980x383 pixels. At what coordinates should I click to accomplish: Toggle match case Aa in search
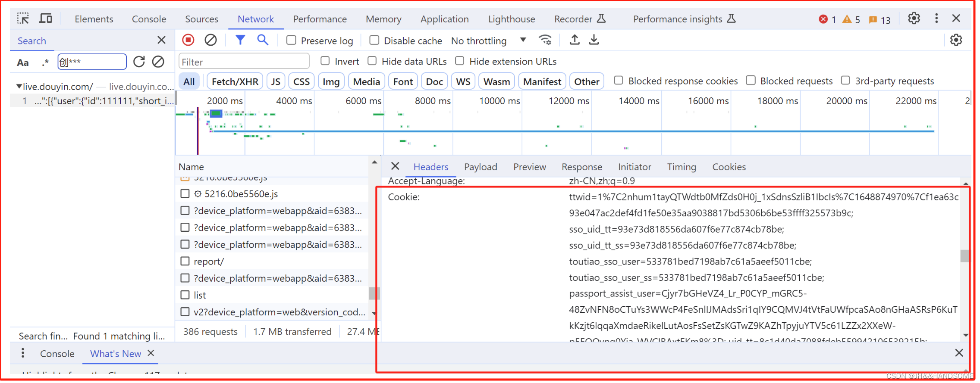(x=23, y=62)
